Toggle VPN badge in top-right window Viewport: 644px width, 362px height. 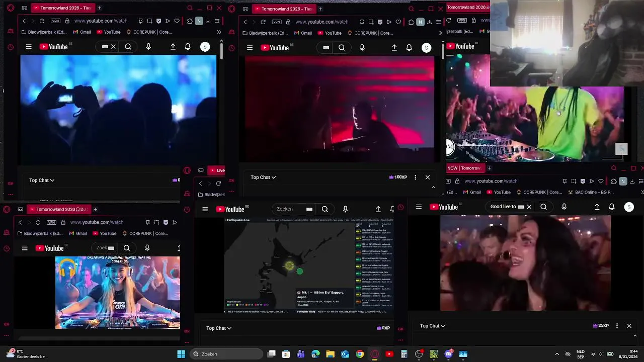pyautogui.click(x=462, y=21)
